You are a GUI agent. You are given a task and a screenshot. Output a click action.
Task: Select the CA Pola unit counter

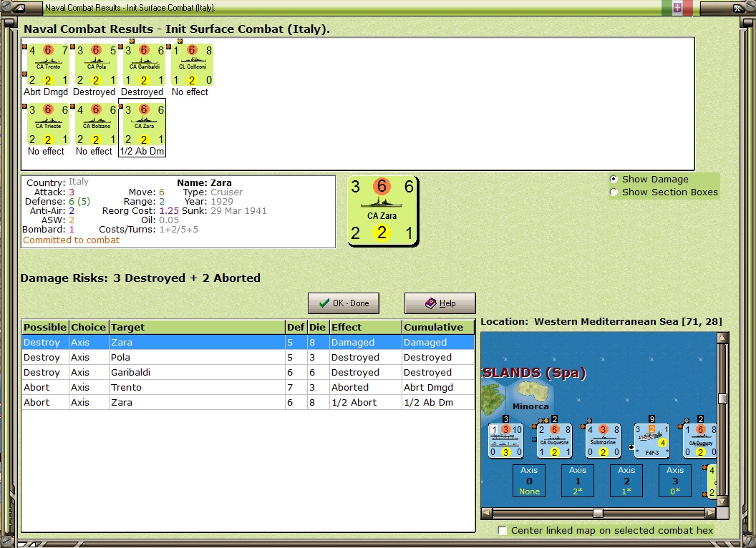95,66
